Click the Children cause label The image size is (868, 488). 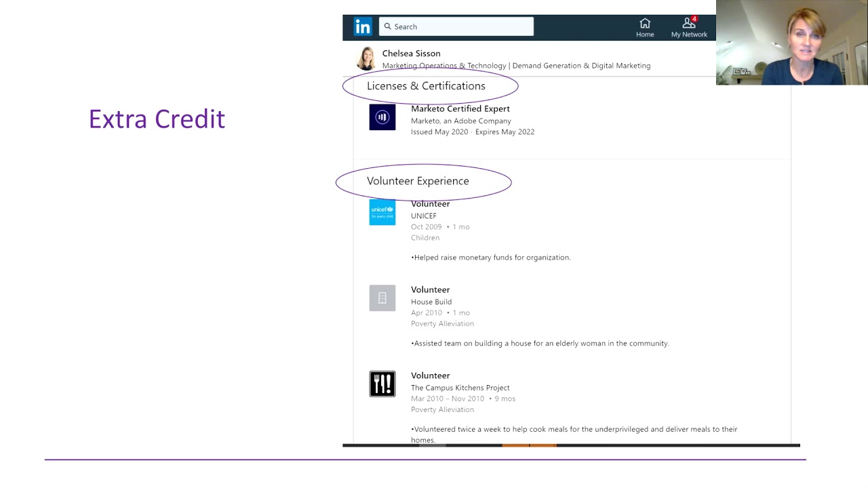click(x=425, y=238)
